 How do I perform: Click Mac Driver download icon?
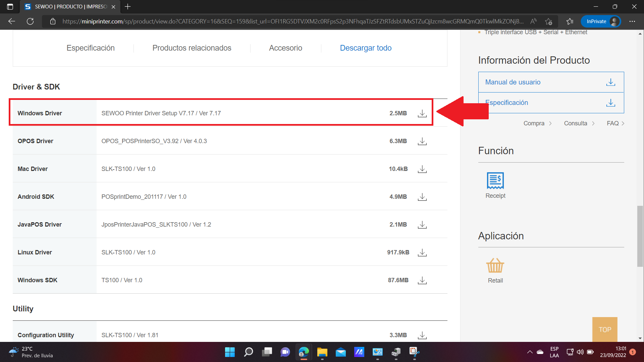tap(422, 169)
